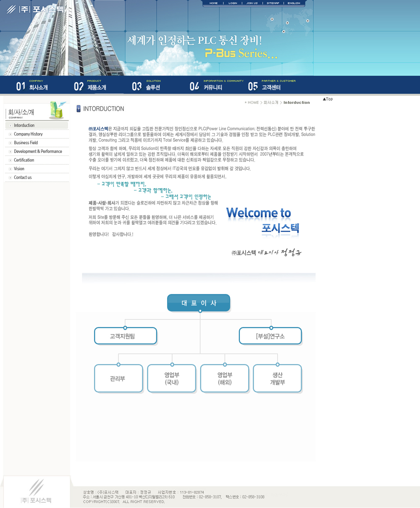This screenshot has width=420, height=508.
Task: Go to JOIN US page
Action: 252,3
